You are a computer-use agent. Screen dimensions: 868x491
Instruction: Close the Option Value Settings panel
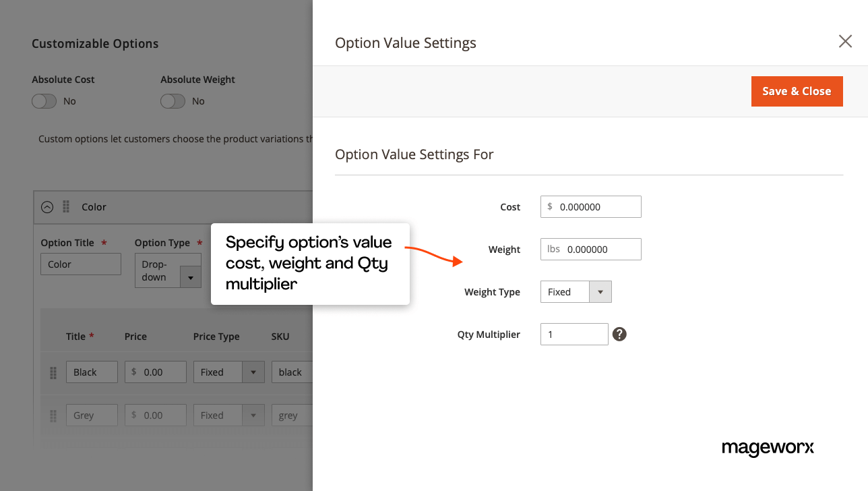pyautogui.click(x=845, y=41)
